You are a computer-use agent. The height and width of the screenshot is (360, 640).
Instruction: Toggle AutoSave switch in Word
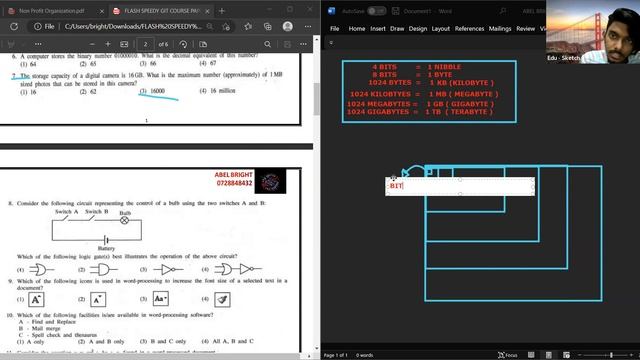pos(376,11)
